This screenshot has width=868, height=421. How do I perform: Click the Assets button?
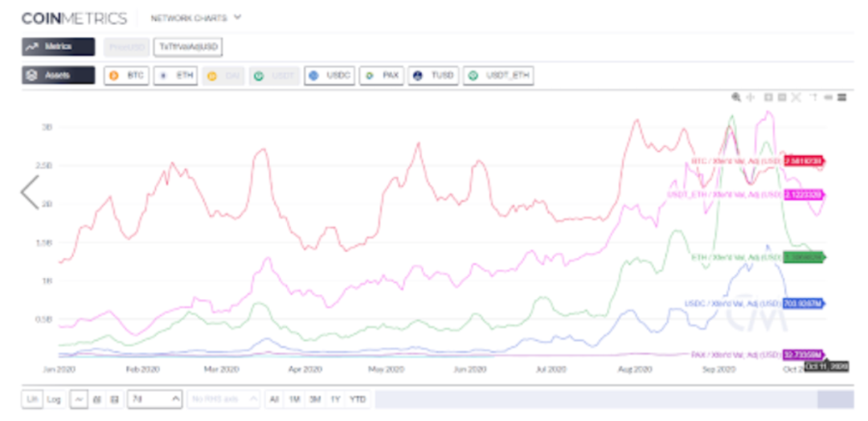[58, 76]
